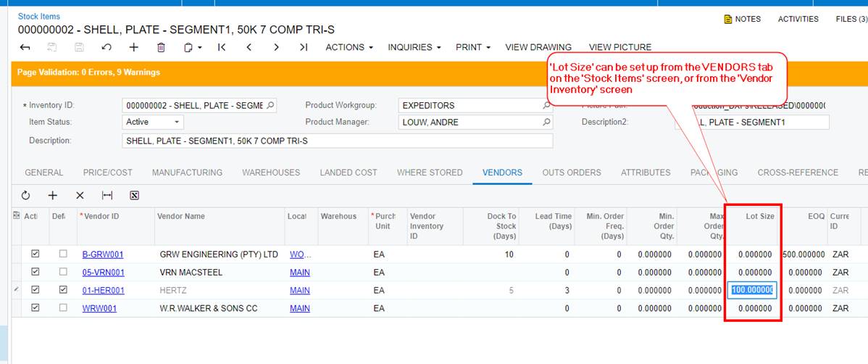The image size is (868, 364).
Task: Add new record with plus icon
Action: (133, 47)
